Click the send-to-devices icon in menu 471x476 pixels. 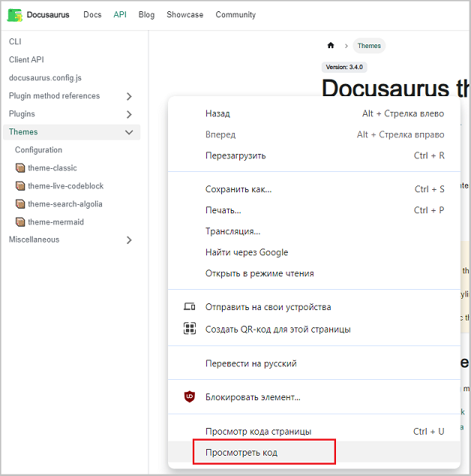[x=190, y=306]
